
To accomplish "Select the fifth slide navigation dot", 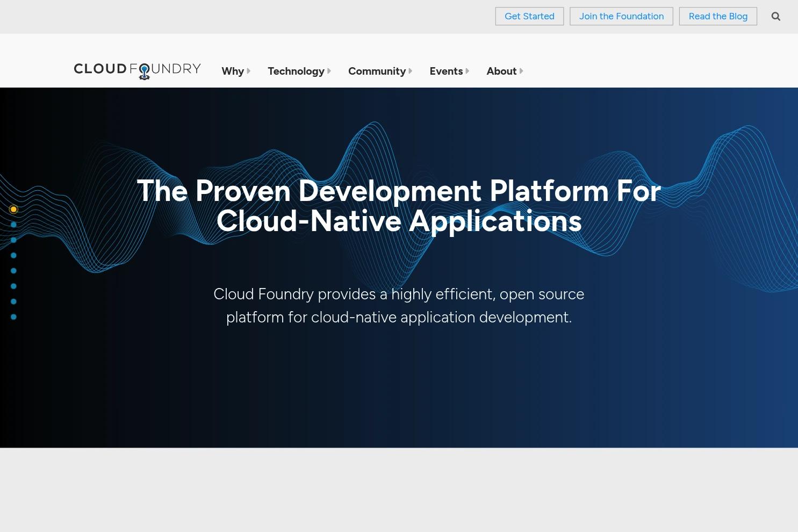I will pos(13,271).
